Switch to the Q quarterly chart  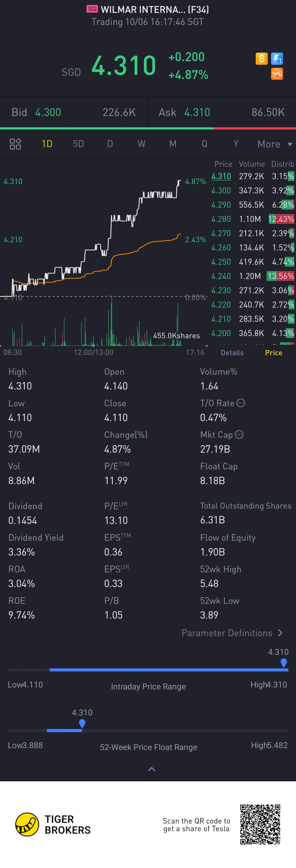tap(204, 144)
